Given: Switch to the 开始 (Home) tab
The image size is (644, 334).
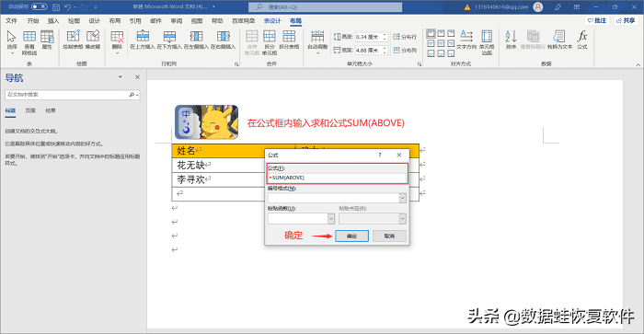Looking at the screenshot, I should (x=33, y=20).
